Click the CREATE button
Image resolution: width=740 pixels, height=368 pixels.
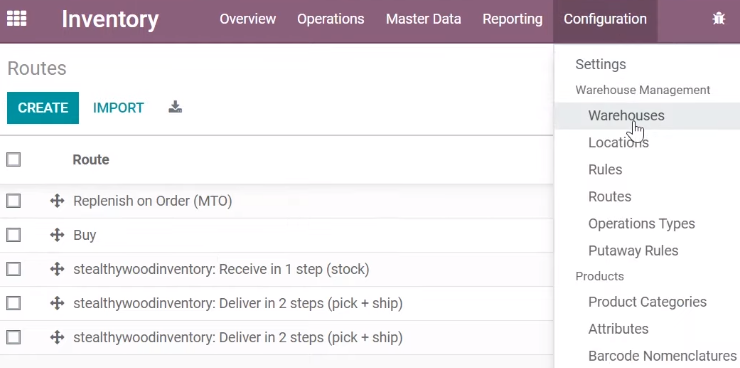point(43,108)
